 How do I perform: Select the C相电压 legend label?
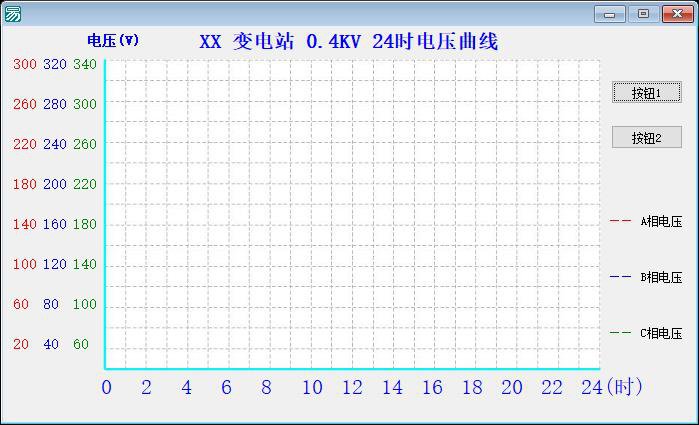[661, 333]
